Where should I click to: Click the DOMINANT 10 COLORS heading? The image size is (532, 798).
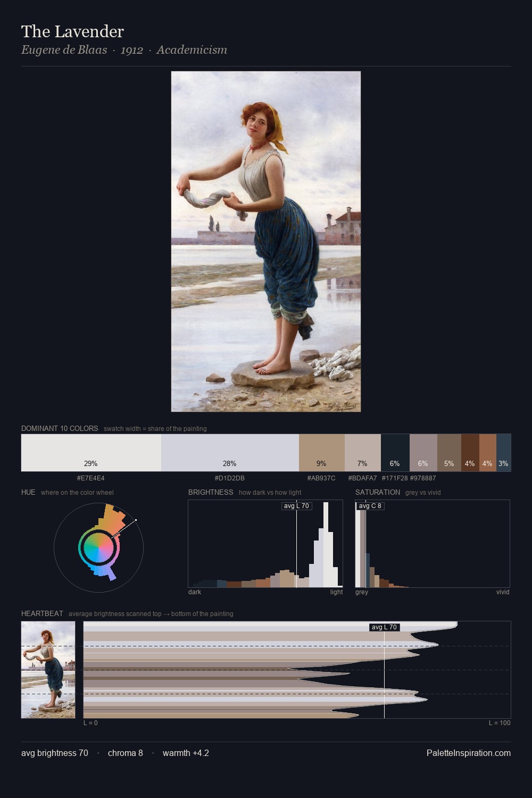click(60, 428)
